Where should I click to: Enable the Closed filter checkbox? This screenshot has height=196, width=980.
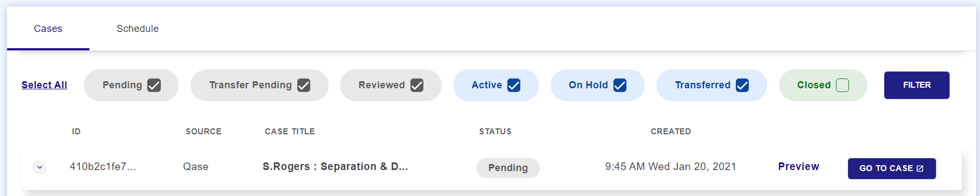pos(842,86)
